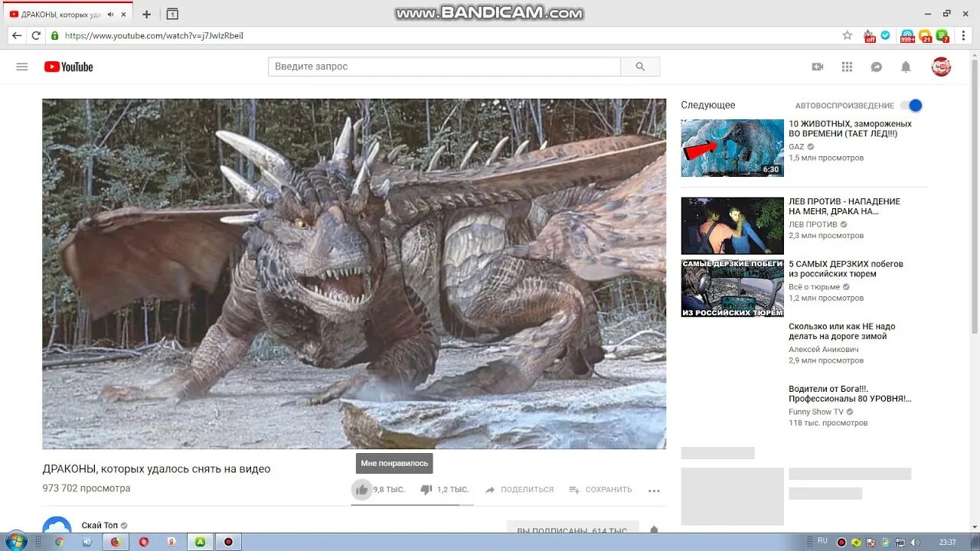
Task: Like the video with thumbs up
Action: point(362,490)
